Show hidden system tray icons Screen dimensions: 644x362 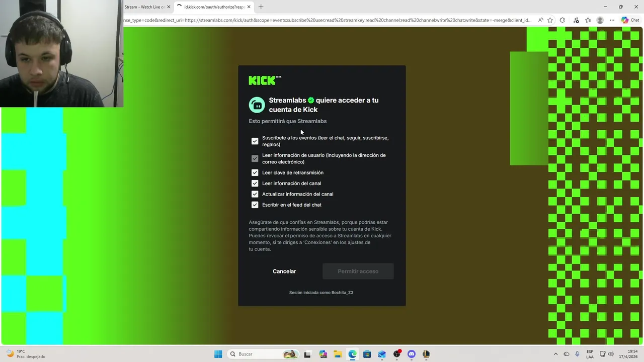(x=555, y=354)
